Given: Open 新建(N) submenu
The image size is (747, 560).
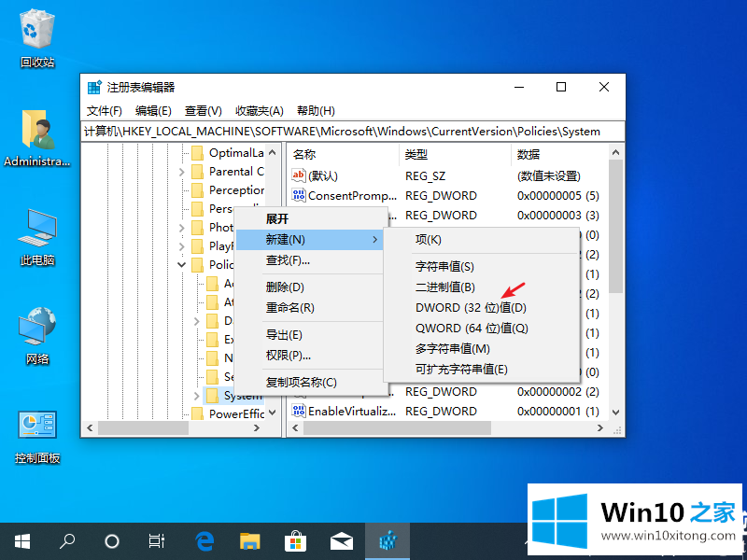Looking at the screenshot, I should (310, 240).
